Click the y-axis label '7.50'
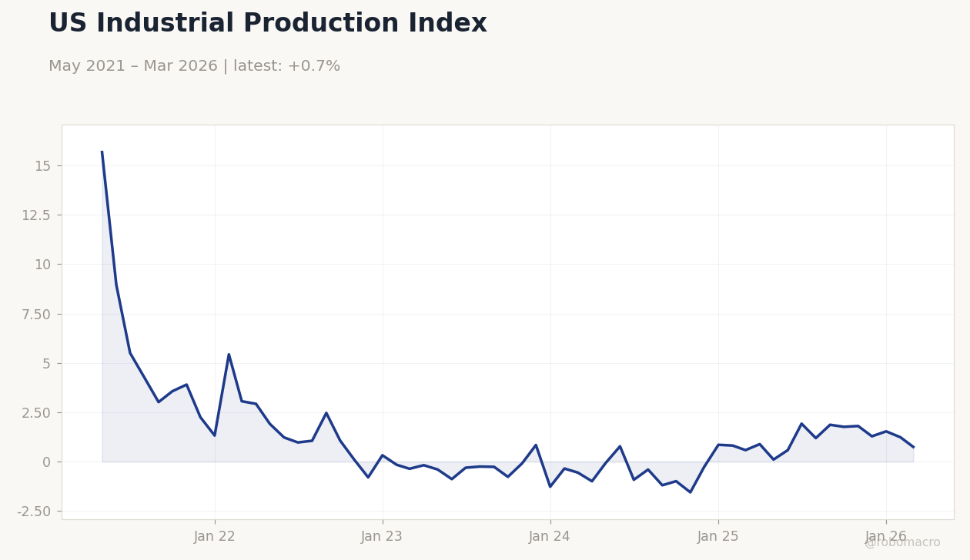970x560 pixels. click(x=36, y=314)
